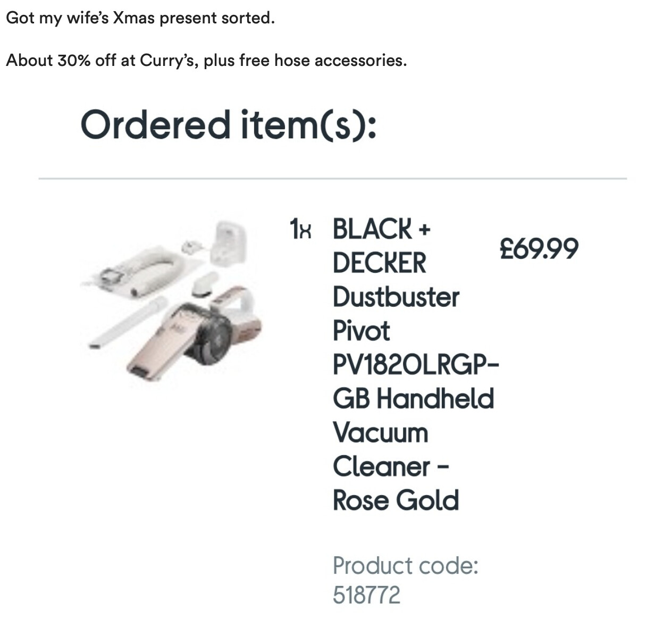The height and width of the screenshot is (637, 672).
Task: Click the word DECKER in the title
Action: pos(380,263)
